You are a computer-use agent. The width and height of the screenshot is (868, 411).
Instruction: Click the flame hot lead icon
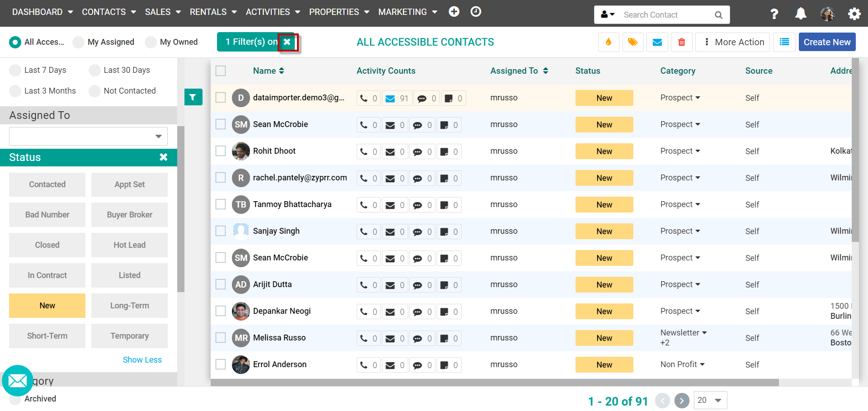[609, 42]
